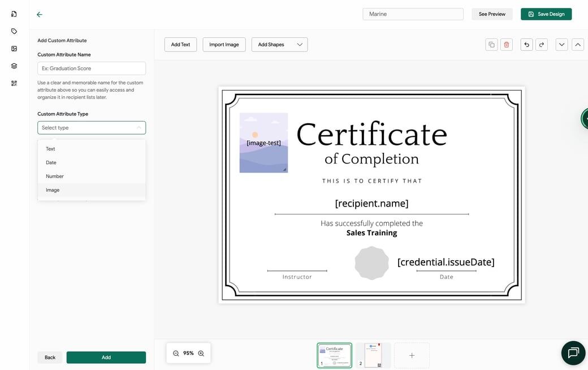The height and width of the screenshot is (370, 588).
Task: Open See Preview
Action: point(492,14)
